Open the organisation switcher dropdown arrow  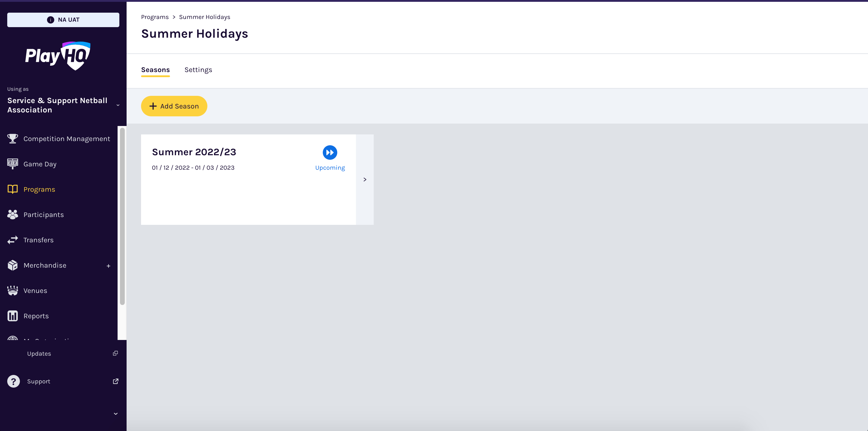pyautogui.click(x=118, y=105)
